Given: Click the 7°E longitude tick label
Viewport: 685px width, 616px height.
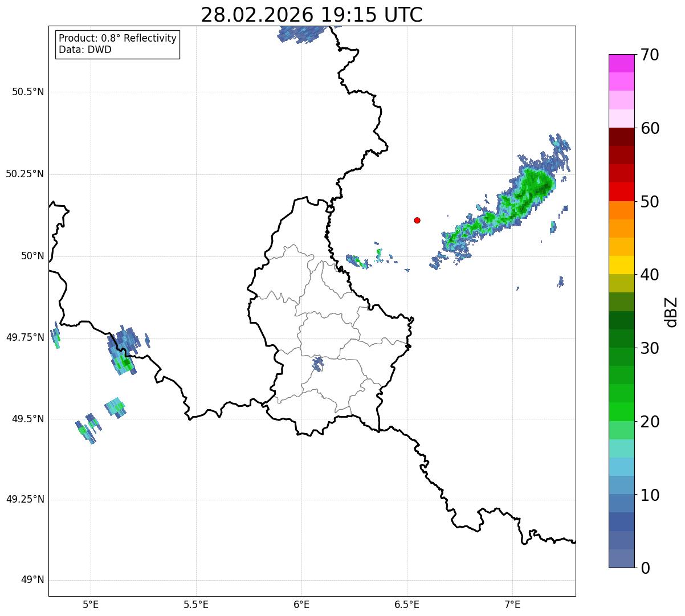Looking at the screenshot, I should coord(512,604).
